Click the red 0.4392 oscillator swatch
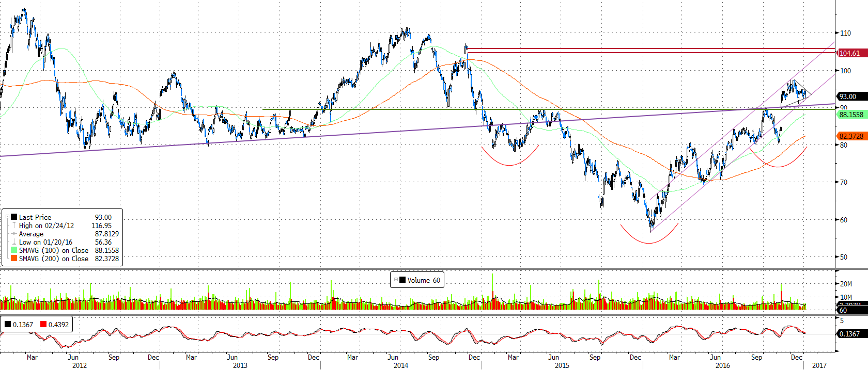This screenshot has width=868, height=370. [43, 325]
